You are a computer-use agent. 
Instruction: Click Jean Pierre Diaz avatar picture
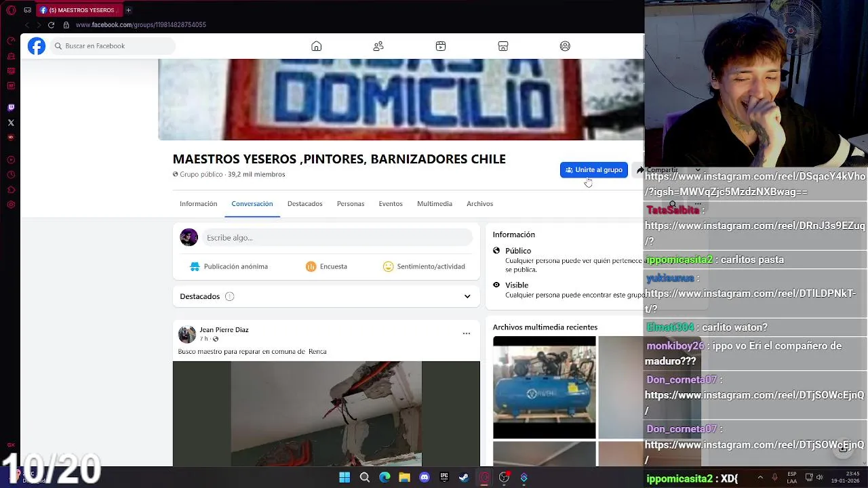click(187, 334)
